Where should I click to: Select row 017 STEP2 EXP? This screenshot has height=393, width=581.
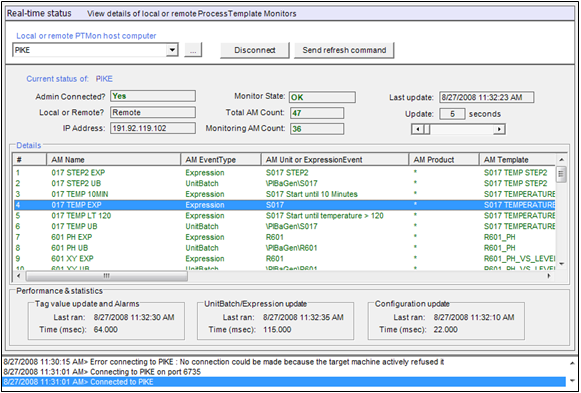285,173
